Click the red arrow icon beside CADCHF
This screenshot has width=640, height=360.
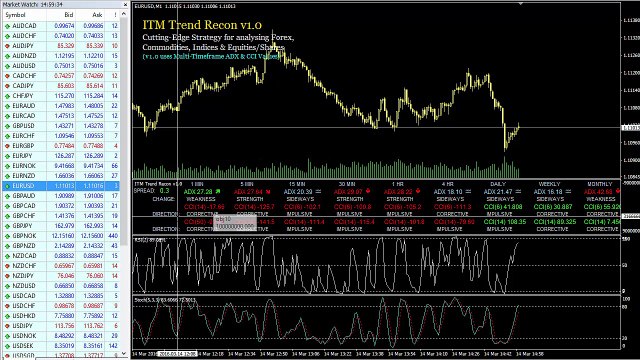click(x=7, y=76)
